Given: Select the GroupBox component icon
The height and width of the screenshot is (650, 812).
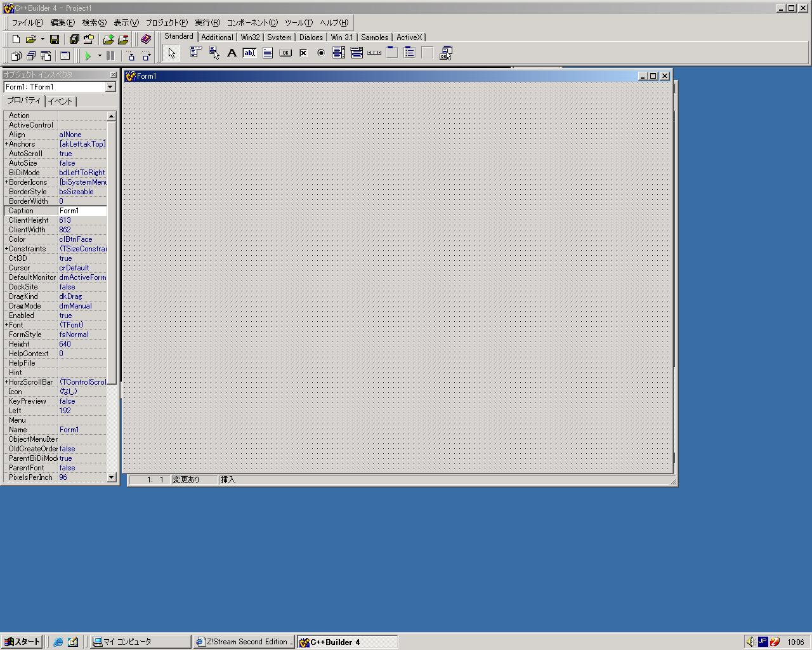Looking at the screenshot, I should tap(392, 53).
